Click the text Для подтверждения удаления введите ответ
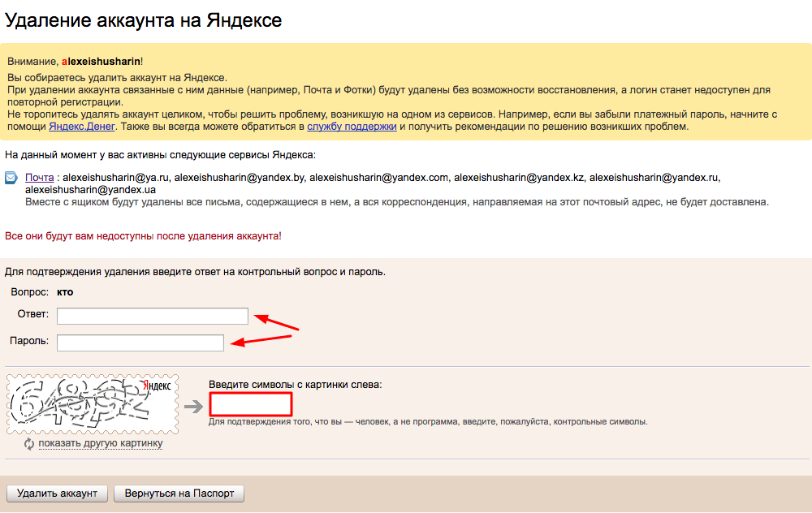 click(x=195, y=272)
